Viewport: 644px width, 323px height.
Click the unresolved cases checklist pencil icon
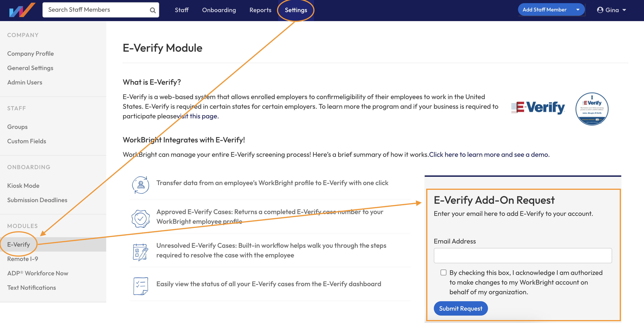tap(141, 252)
